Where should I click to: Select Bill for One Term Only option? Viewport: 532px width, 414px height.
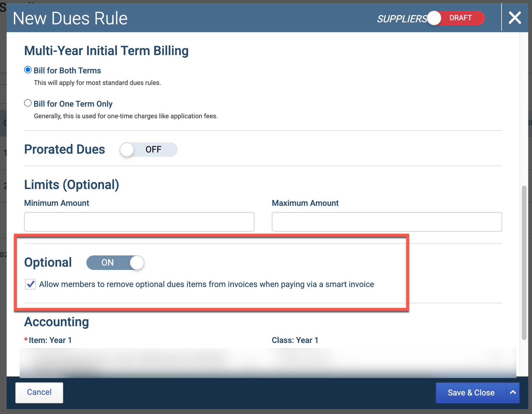tap(28, 103)
